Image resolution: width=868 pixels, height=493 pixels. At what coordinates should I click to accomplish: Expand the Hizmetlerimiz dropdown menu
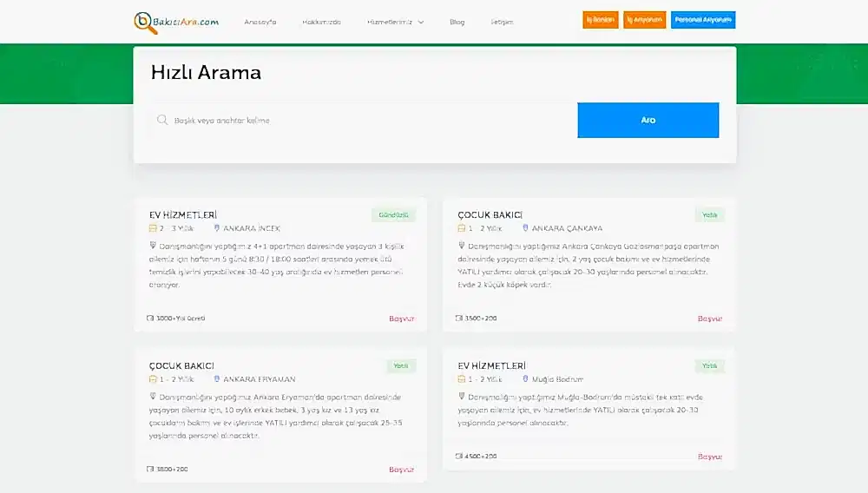click(395, 22)
